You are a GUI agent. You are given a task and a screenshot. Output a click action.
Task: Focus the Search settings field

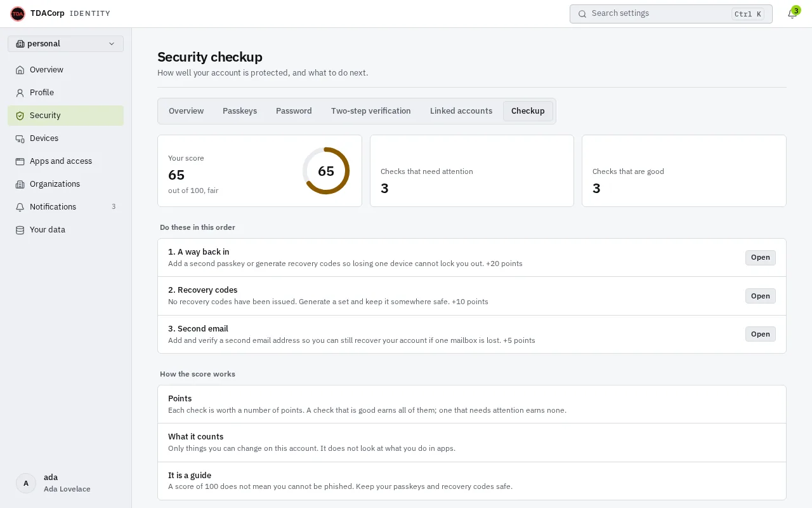[671, 14]
